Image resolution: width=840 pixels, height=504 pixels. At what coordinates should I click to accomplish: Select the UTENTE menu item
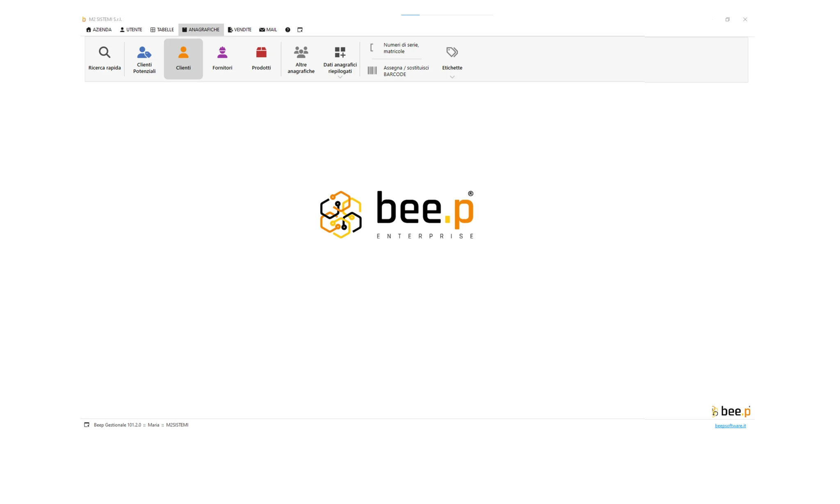click(x=130, y=30)
